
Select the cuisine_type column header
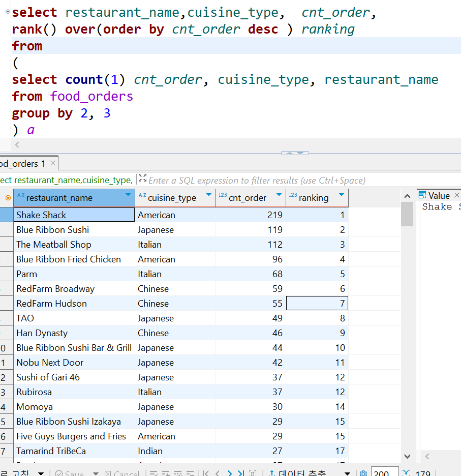pos(175,198)
